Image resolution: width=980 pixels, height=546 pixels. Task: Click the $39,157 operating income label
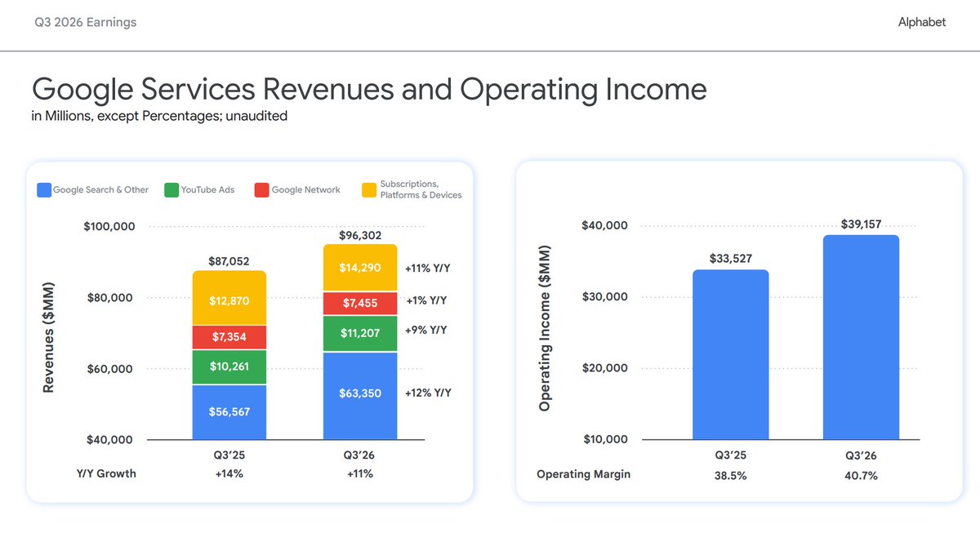click(861, 224)
